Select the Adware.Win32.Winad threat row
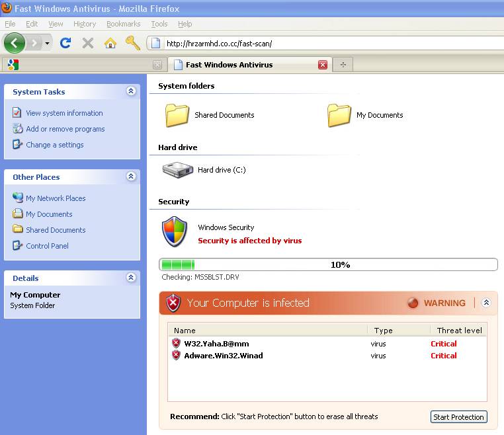This screenshot has width=504, height=435. pos(327,356)
